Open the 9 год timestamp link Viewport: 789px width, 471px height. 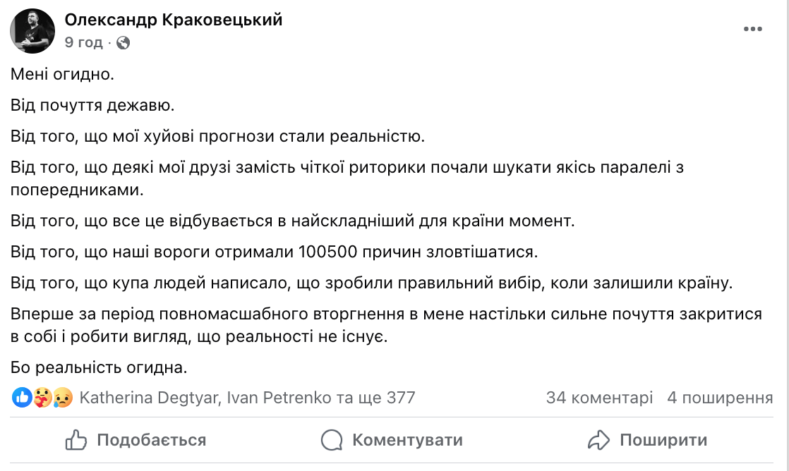point(84,42)
